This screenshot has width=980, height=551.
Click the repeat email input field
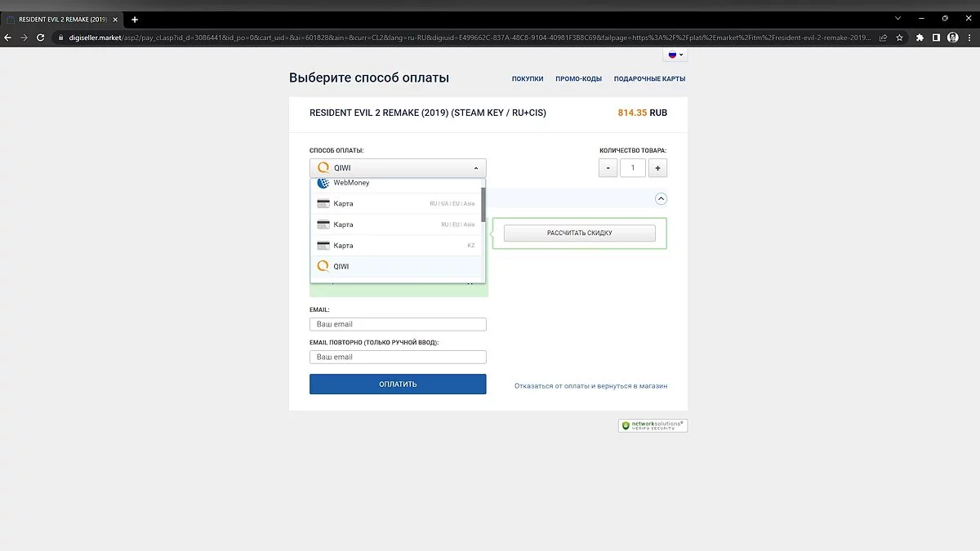pos(398,357)
